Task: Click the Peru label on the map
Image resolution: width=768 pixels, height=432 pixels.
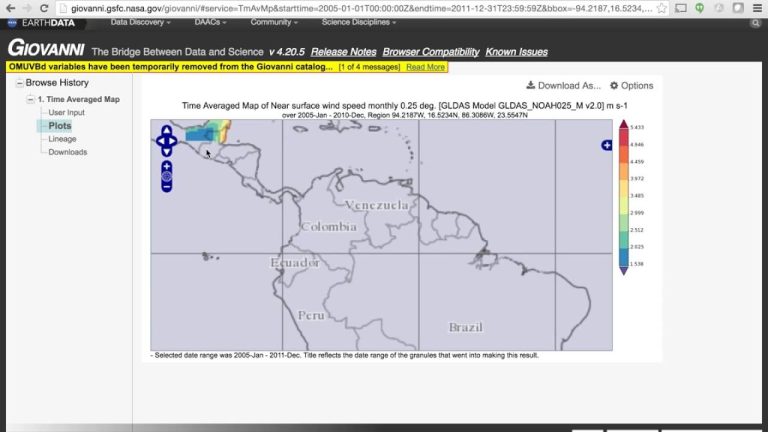Action: [x=311, y=315]
